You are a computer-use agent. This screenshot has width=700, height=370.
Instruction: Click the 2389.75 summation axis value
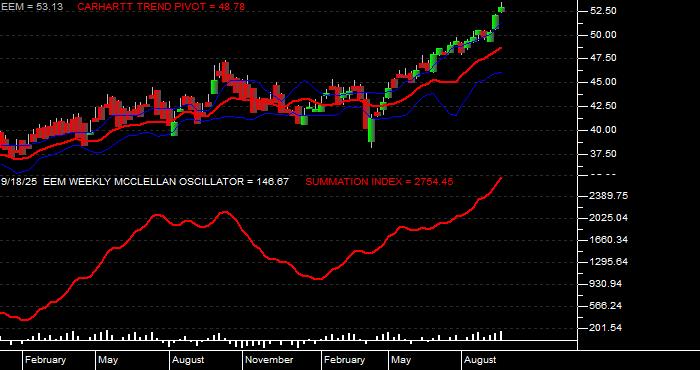coord(609,196)
